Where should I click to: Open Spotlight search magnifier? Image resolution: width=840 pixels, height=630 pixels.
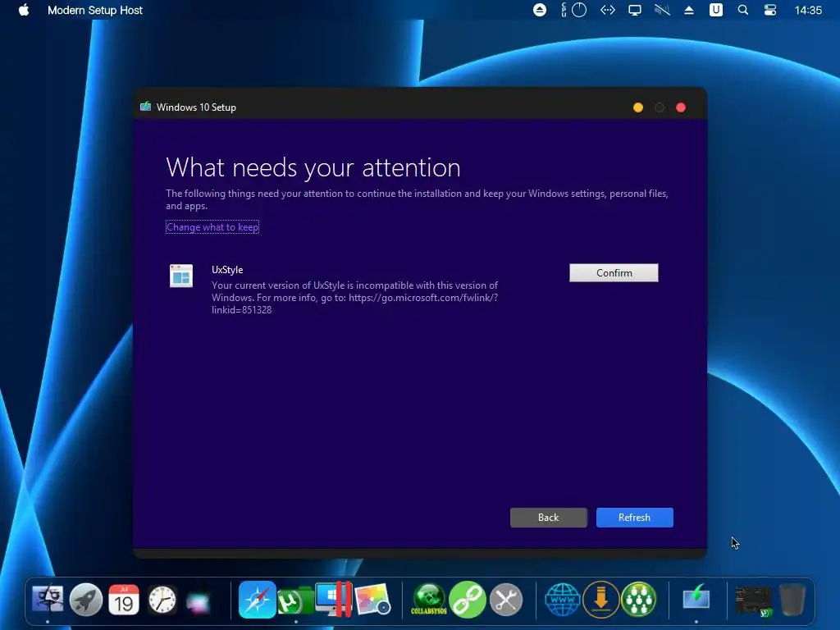(743, 10)
